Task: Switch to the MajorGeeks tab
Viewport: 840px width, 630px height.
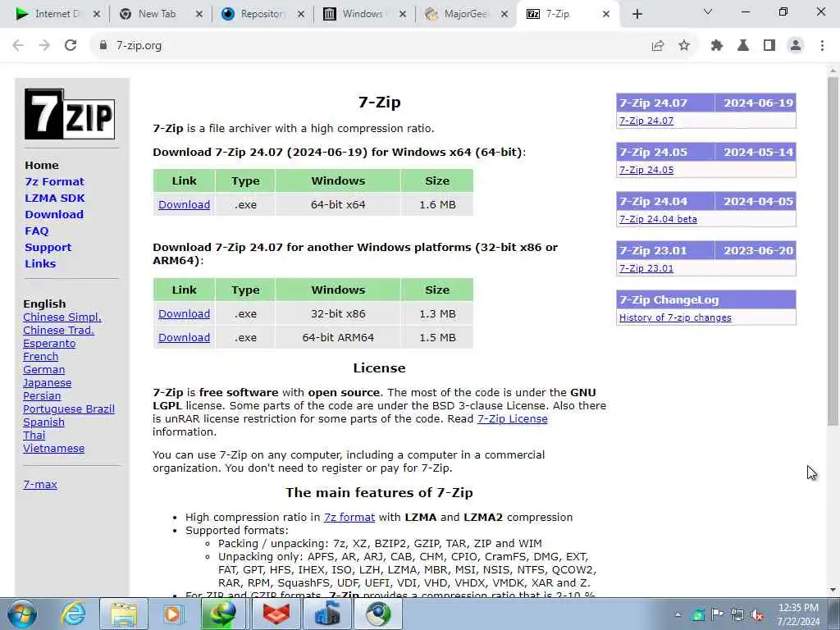Action: (465, 14)
